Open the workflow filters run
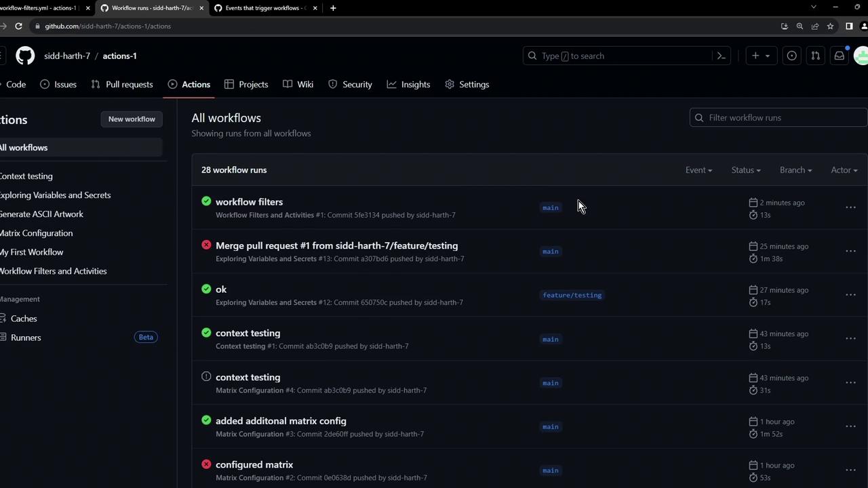Screen dimensions: 868x488 tap(249, 201)
